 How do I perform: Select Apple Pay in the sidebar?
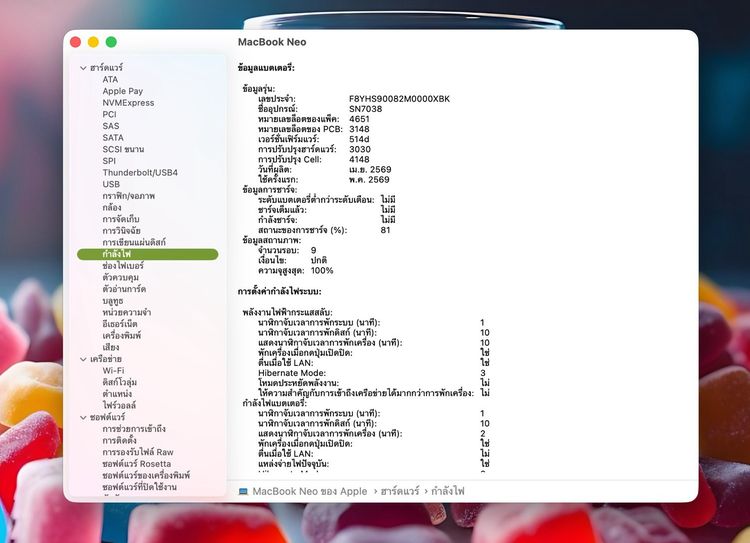coord(122,91)
